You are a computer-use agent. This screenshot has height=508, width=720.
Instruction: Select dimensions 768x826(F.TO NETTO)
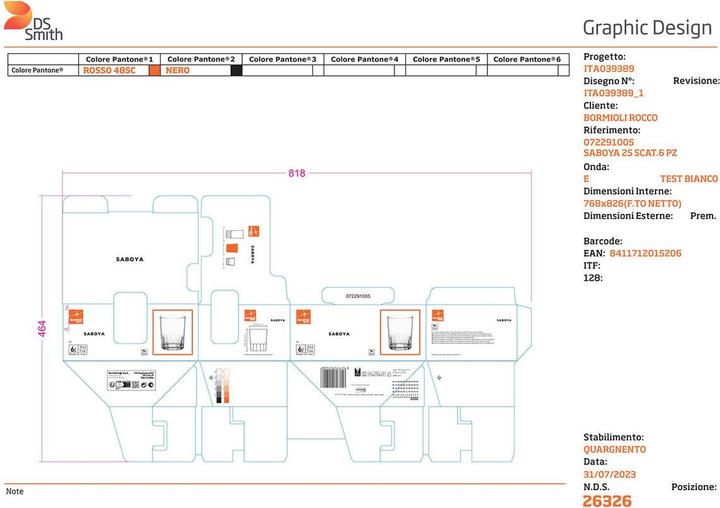(x=632, y=203)
